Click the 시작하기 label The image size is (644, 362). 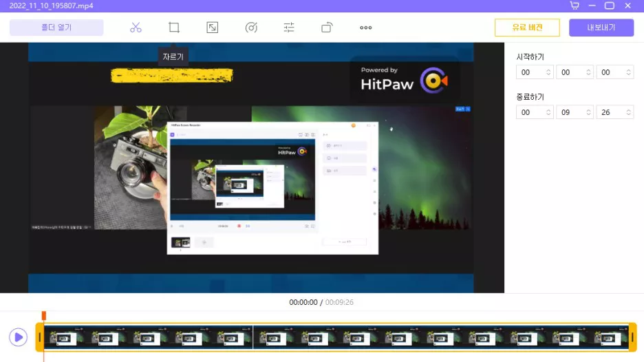coord(530,56)
